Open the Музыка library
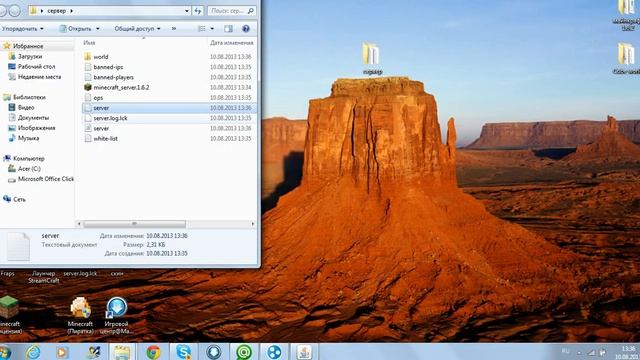 [28, 138]
